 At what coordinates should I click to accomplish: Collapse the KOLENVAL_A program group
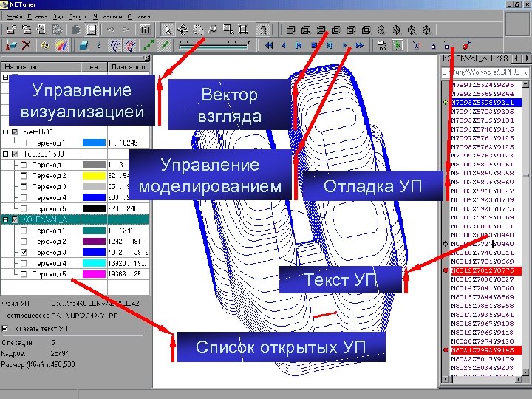click(5, 219)
